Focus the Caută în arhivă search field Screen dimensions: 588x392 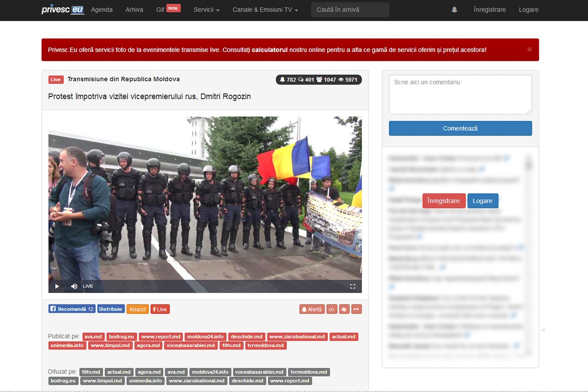click(350, 10)
